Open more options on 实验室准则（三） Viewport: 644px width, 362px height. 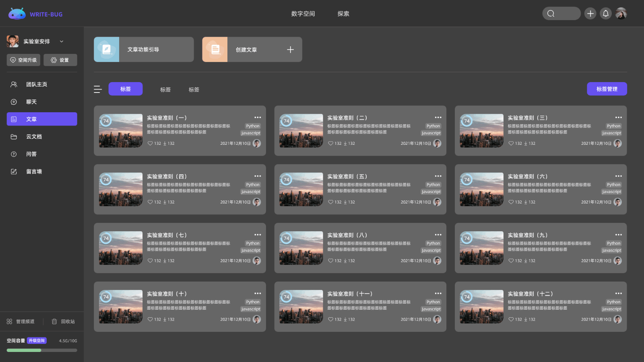click(x=618, y=117)
